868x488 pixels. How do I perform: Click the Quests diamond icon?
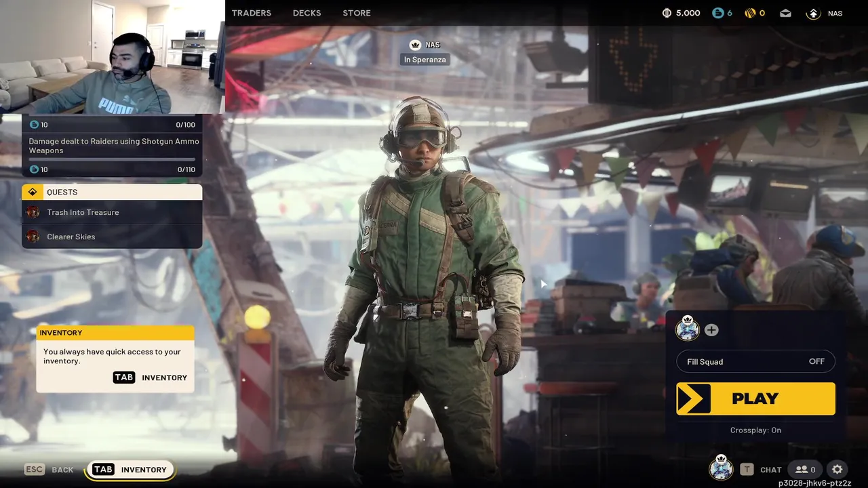coord(33,192)
